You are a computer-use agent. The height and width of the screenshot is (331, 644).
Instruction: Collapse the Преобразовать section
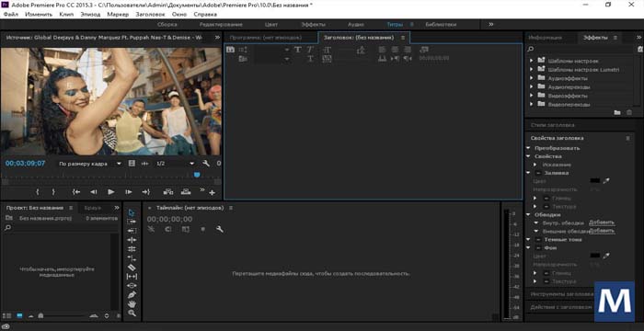529,148
